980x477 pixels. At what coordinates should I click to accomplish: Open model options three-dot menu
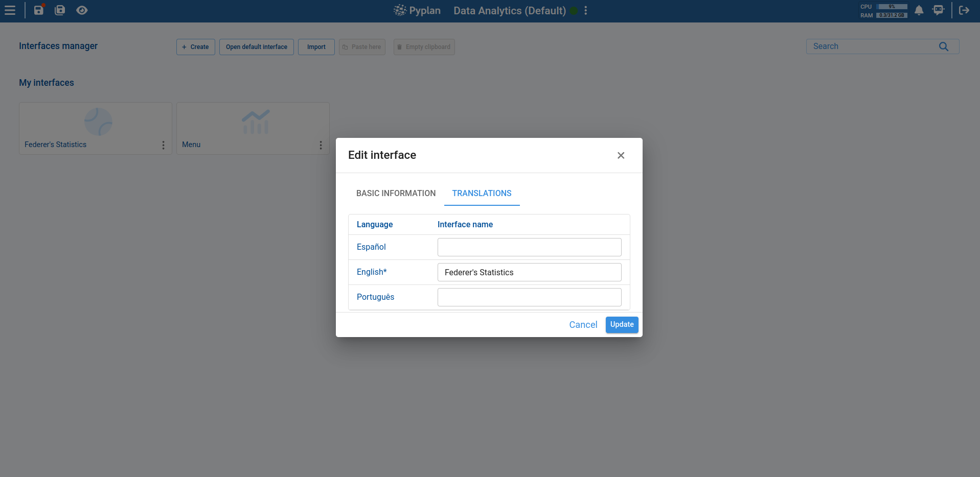(x=586, y=11)
